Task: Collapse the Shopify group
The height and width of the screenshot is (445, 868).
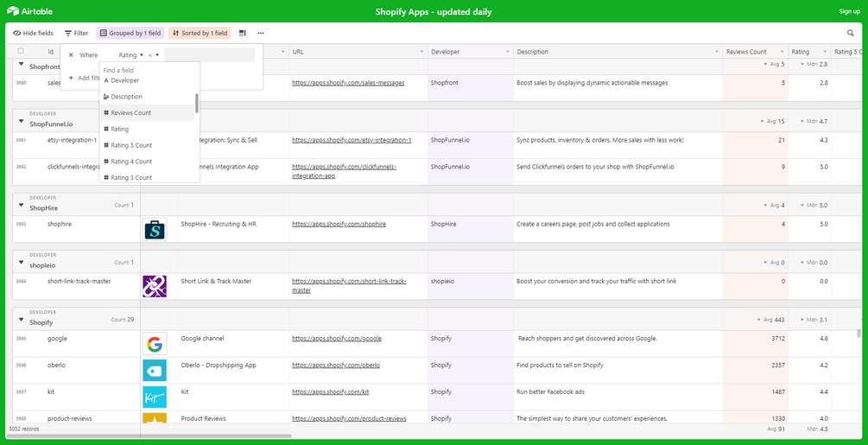Action: click(x=21, y=320)
